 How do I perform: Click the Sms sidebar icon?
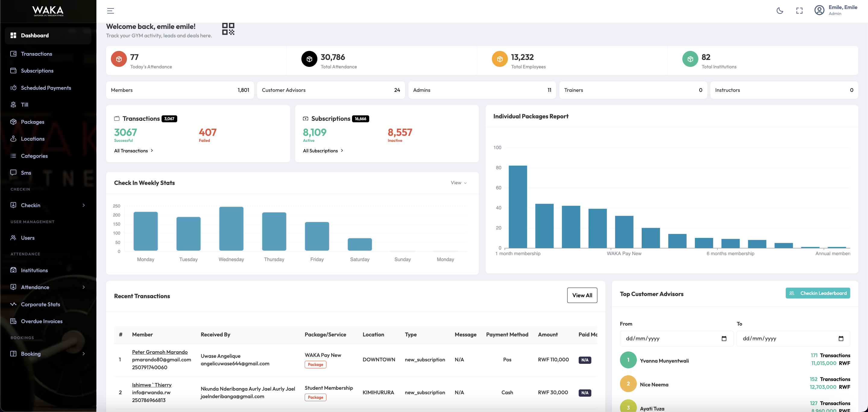pos(14,172)
